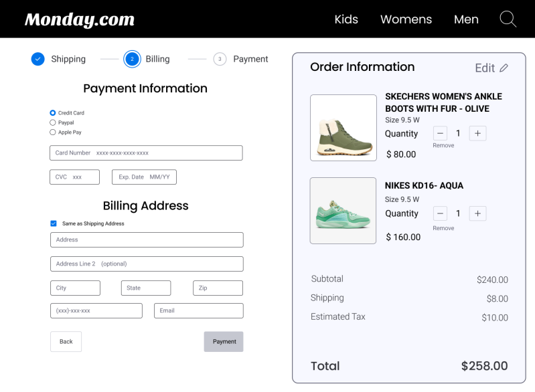
Task: Uncheck Same as Shipping Address checkbox
Action: point(54,223)
